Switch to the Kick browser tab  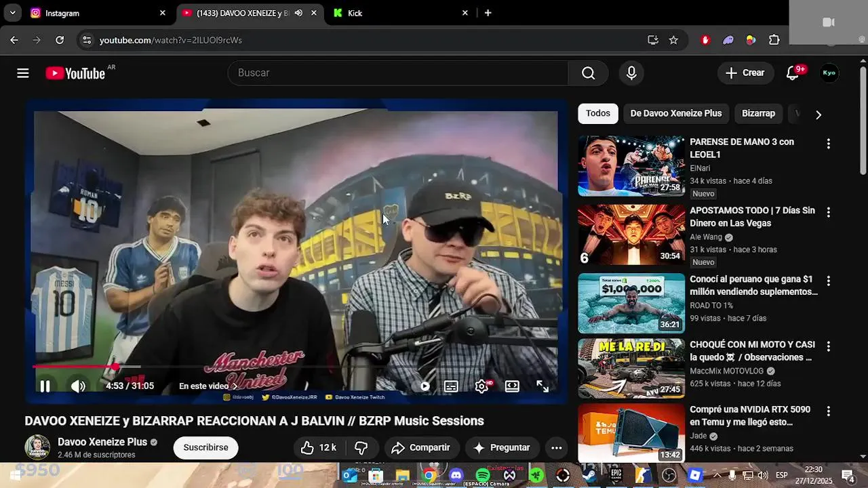(399, 13)
